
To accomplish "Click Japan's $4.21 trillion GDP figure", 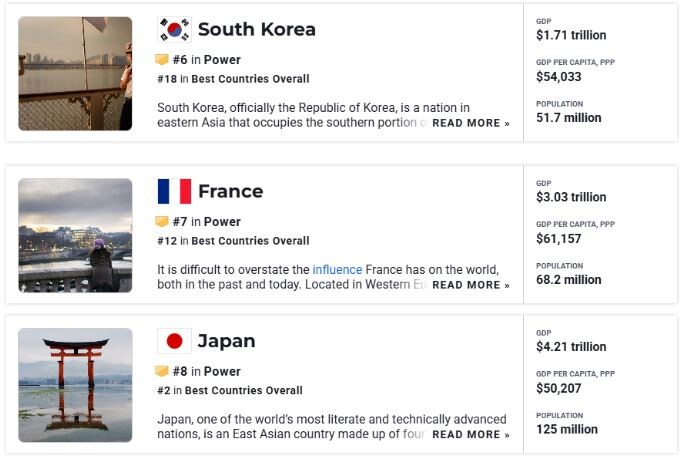I will 571,347.
